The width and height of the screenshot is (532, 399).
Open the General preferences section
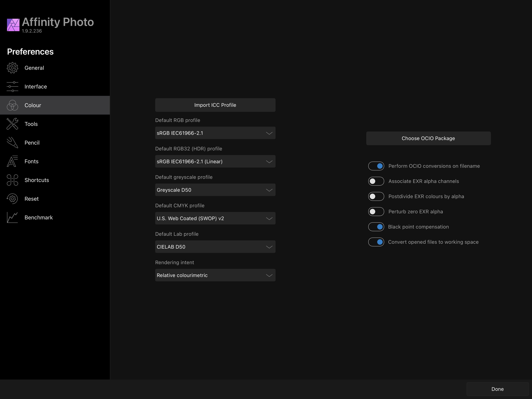coord(55,68)
